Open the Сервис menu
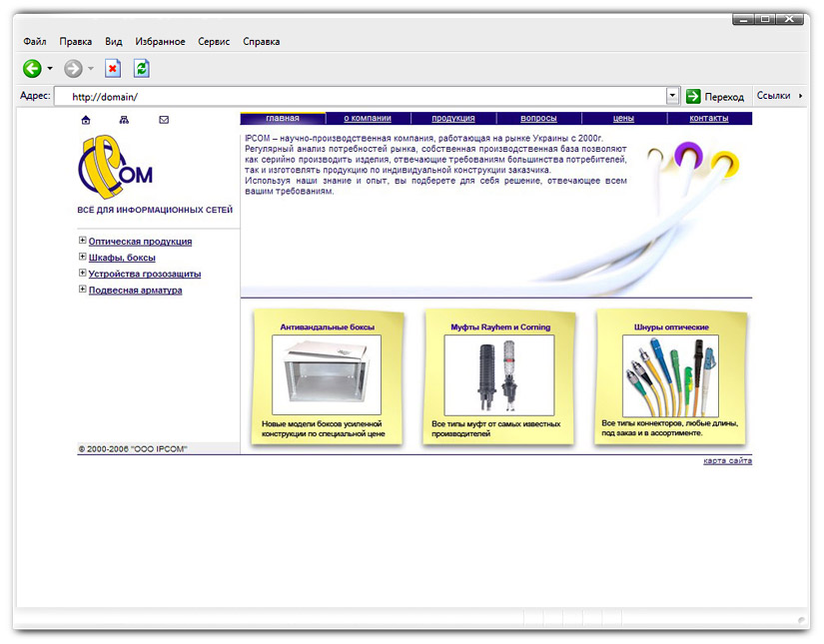The image size is (824, 644). coord(214,41)
